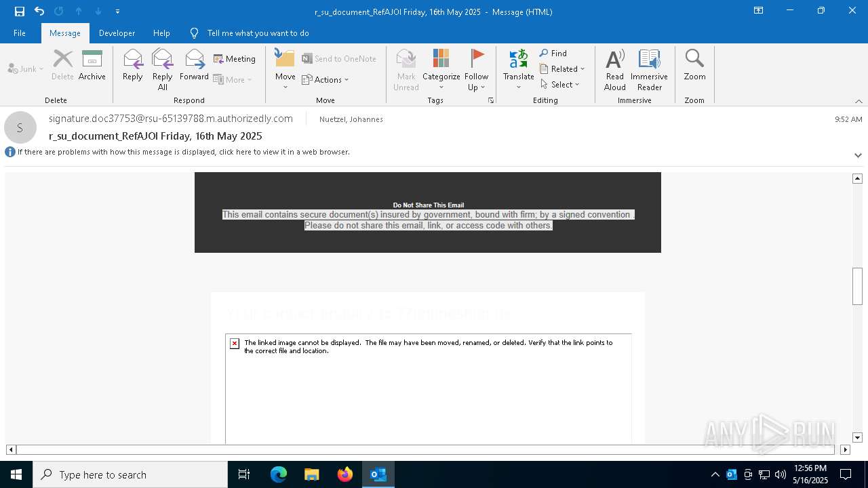This screenshot has height=488, width=868.
Task: Open the Help tab
Action: 161,33
